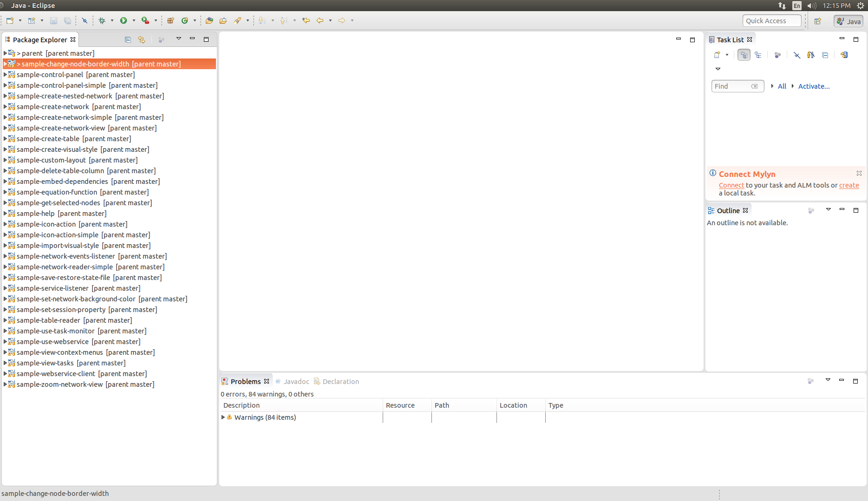Click the Synchronize Changed icon in Task List
868x501 pixels.
point(844,55)
